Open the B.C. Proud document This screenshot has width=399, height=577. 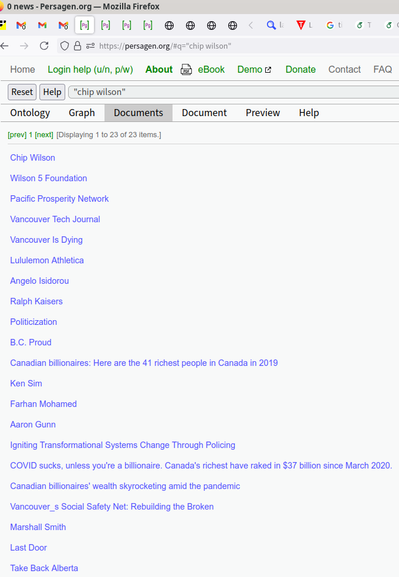[31, 343]
